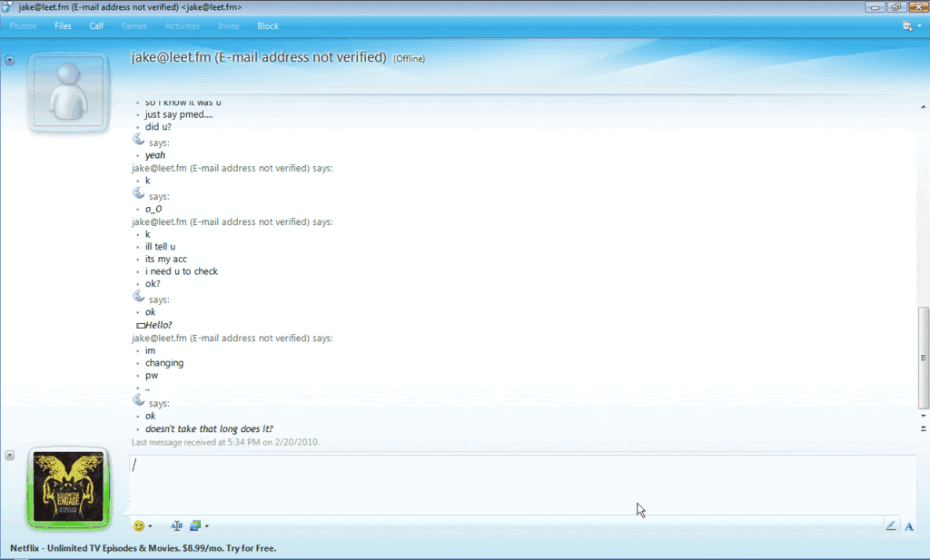This screenshot has width=930, height=560.
Task: Expand your own picture options arrow
Action: 9,455
